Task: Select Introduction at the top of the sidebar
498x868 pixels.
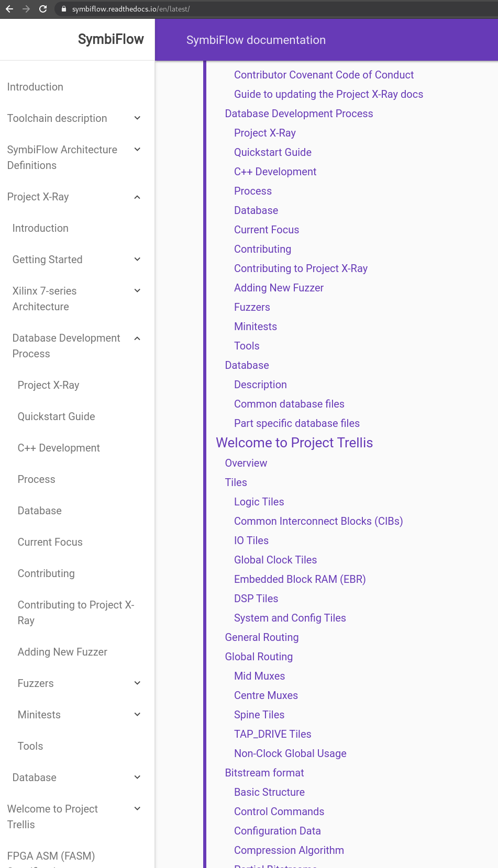Action: click(x=35, y=87)
